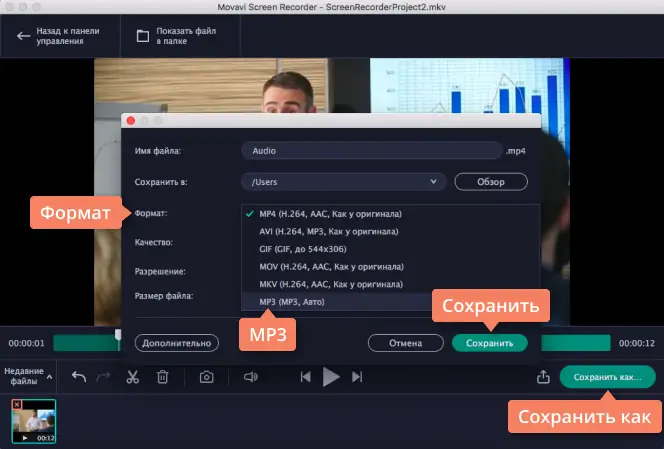Select the recent recording thumbnail

pyautogui.click(x=34, y=421)
